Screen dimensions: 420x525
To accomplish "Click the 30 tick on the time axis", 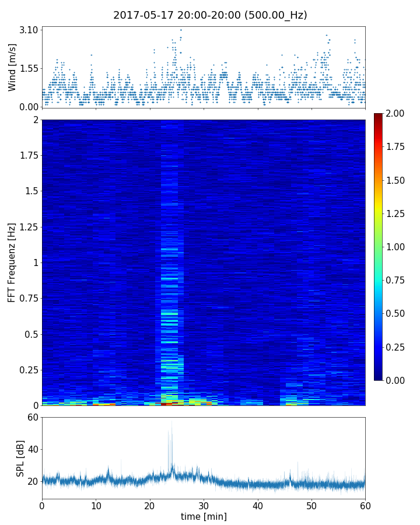I will click(204, 505).
